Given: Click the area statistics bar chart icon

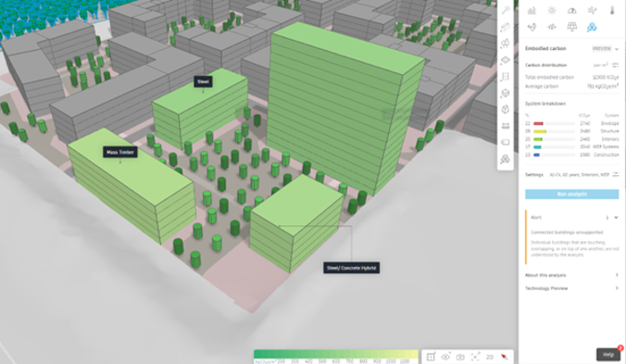Looking at the screenshot, I should pos(532,11).
